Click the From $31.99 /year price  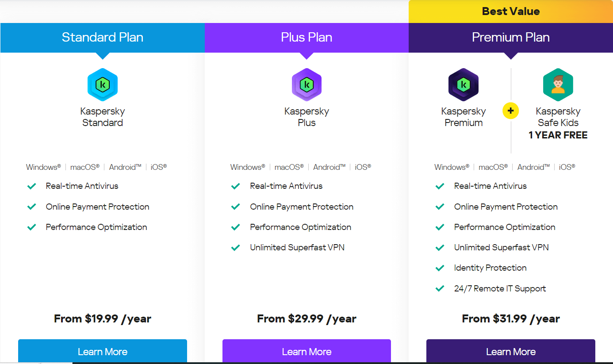coord(511,318)
